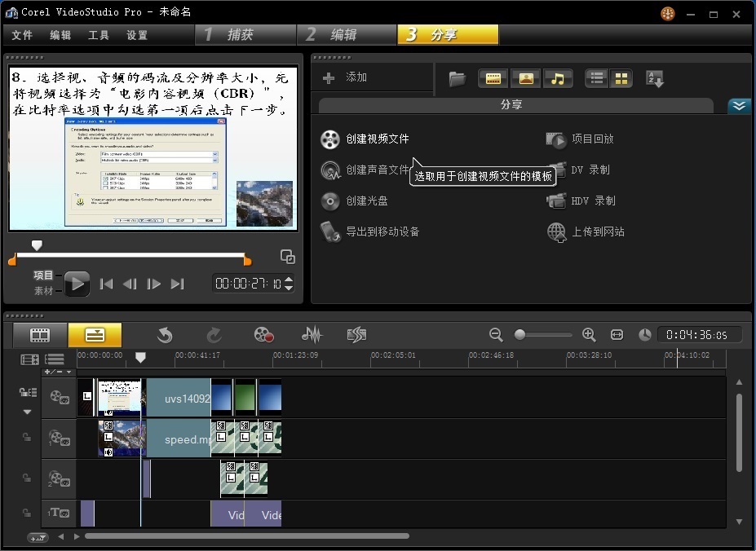
Task: Open the record/capture option in timeline toolbar
Action: pyautogui.click(x=263, y=334)
